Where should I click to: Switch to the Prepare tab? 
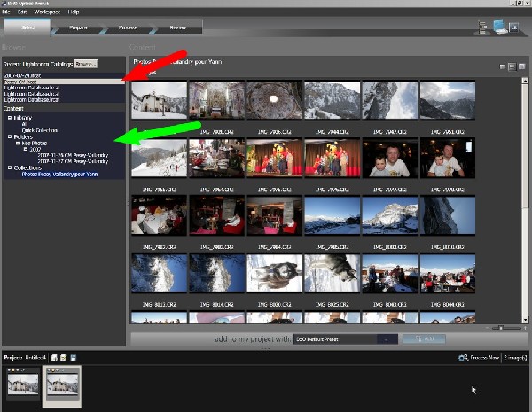78,27
